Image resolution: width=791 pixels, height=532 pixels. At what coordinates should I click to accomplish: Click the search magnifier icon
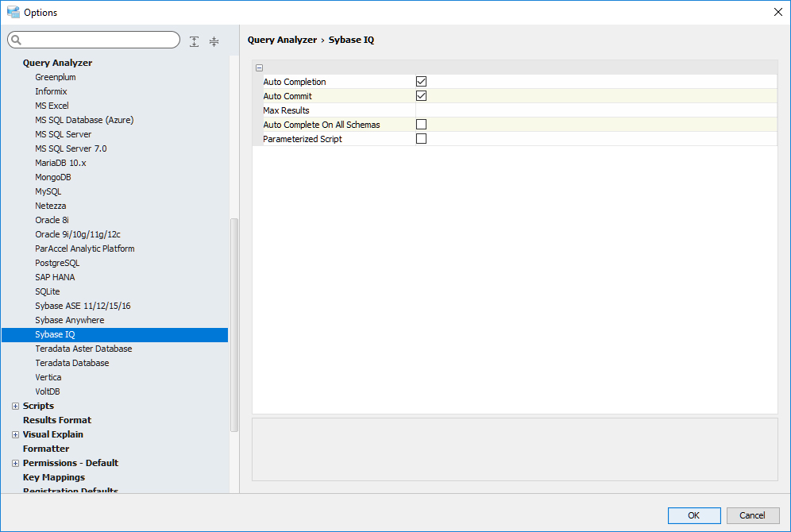pos(16,40)
